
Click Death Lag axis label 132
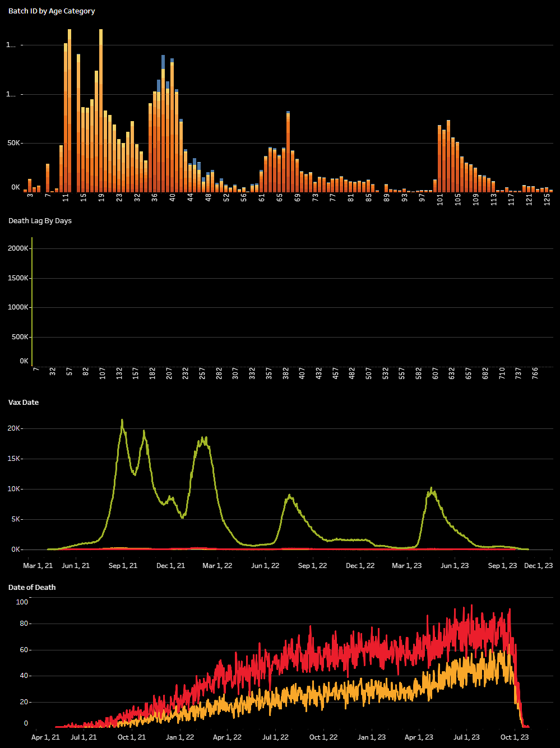click(x=119, y=373)
